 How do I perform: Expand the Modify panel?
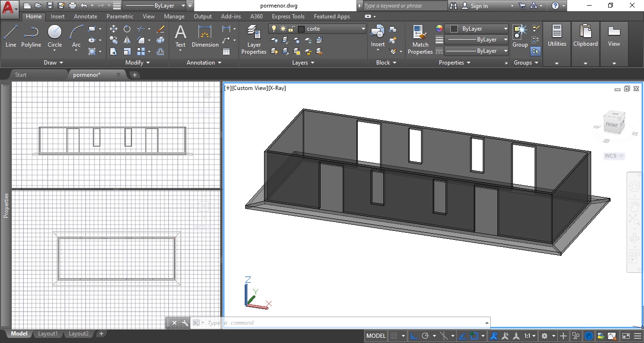click(137, 62)
